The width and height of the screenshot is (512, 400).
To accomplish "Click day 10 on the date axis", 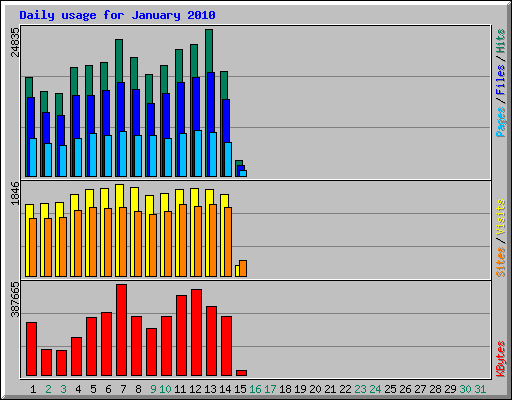I will (x=165, y=389).
